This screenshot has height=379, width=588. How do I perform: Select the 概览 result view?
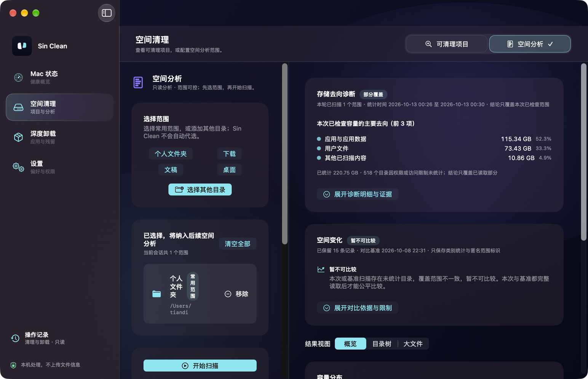pos(350,344)
